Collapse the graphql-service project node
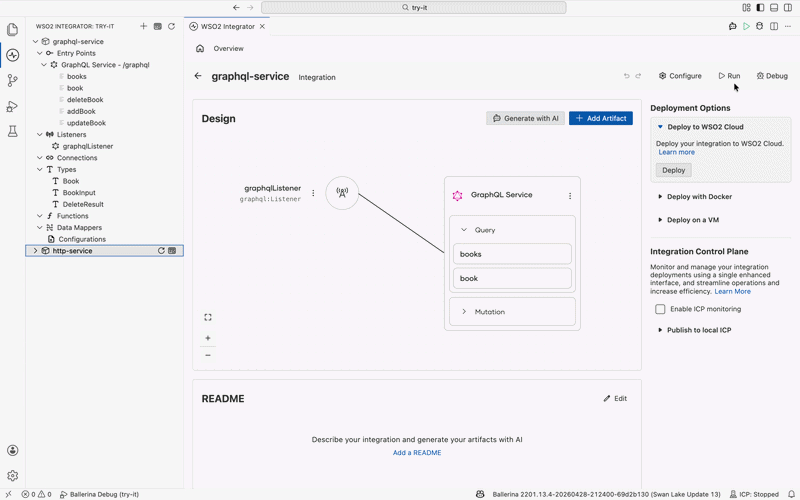This screenshot has height=500, width=800. pos(35,41)
